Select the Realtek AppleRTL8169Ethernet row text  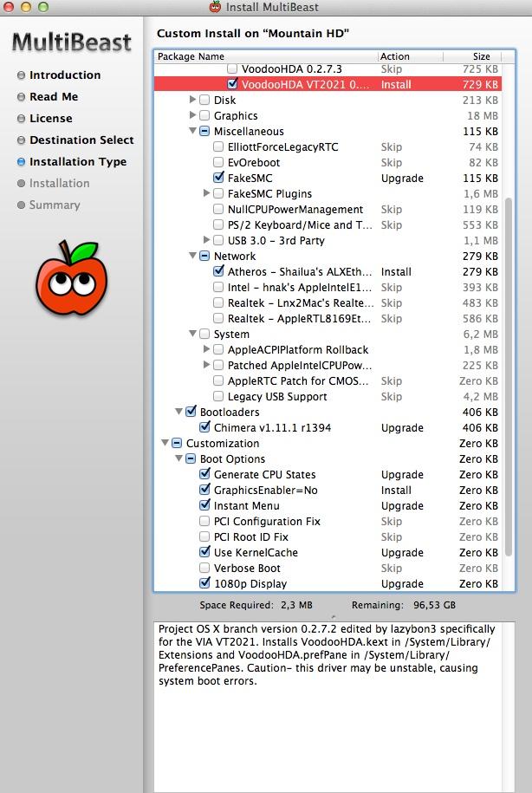point(299,318)
